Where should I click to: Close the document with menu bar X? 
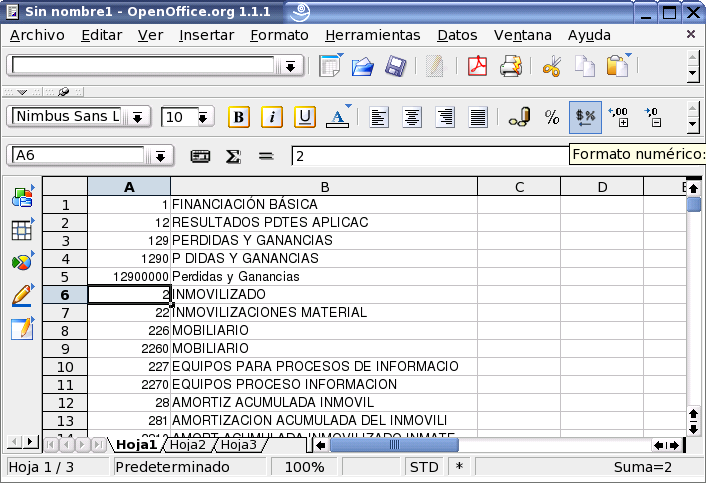tap(691, 34)
